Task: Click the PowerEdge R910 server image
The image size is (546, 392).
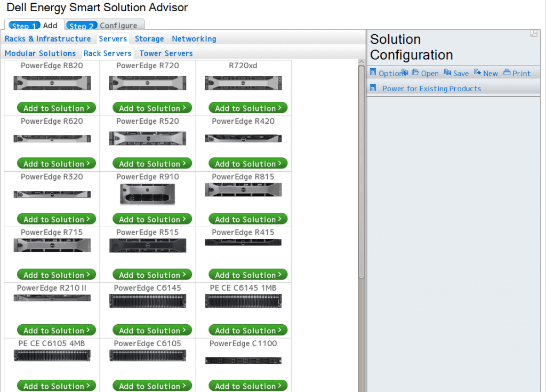Action: (148, 194)
